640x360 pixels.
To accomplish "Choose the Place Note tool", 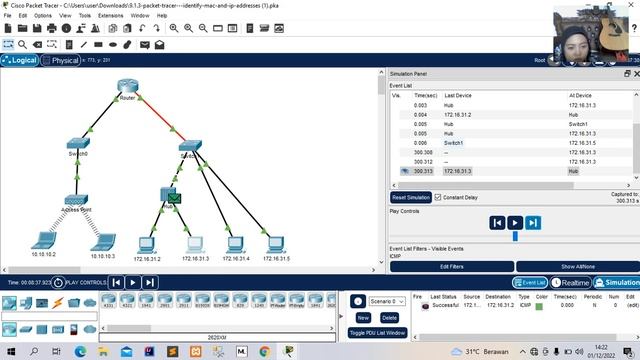I will click(x=69, y=44).
